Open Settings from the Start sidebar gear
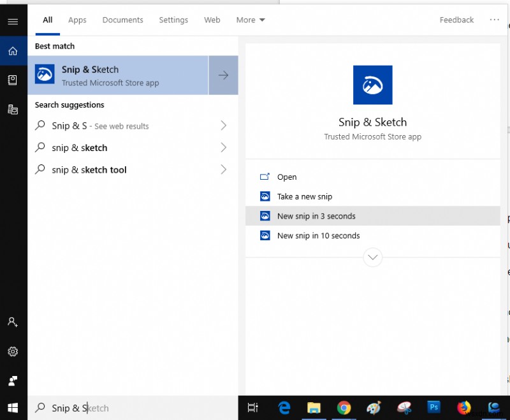This screenshot has height=420, width=510. pos(13,351)
